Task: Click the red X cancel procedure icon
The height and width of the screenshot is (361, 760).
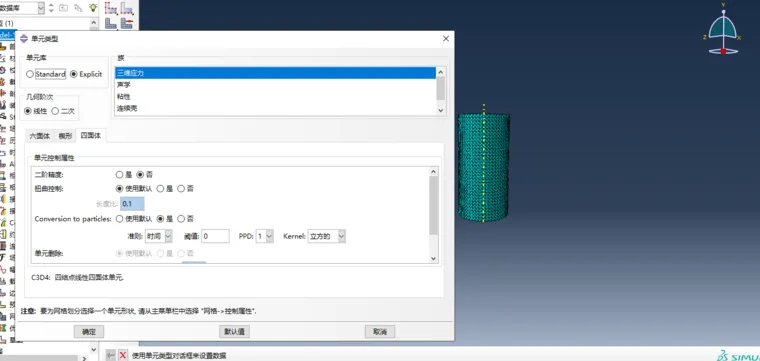Action: tap(123, 355)
